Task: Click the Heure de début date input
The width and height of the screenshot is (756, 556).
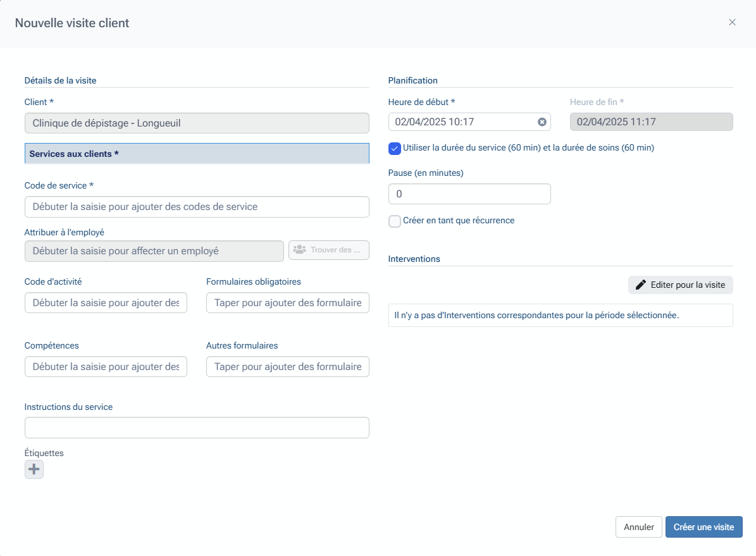Action: (x=462, y=122)
